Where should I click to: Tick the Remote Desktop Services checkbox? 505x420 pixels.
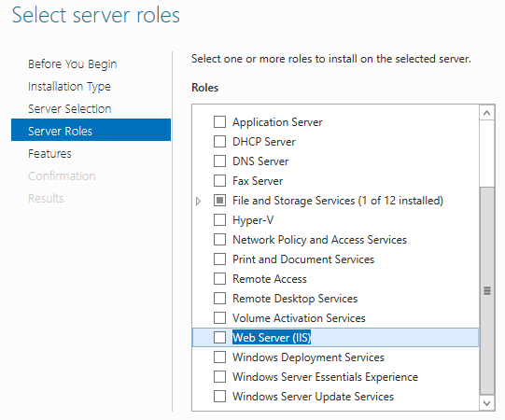click(219, 299)
